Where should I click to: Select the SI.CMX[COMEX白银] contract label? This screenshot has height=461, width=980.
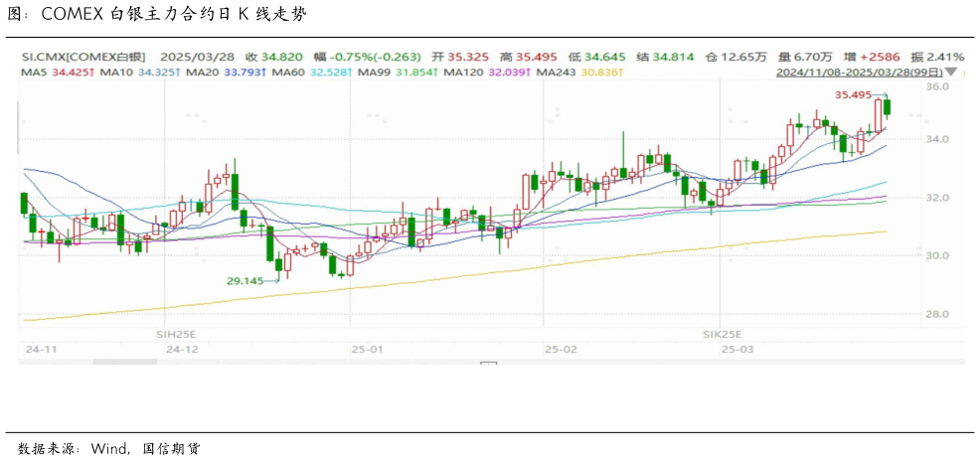coord(85,57)
